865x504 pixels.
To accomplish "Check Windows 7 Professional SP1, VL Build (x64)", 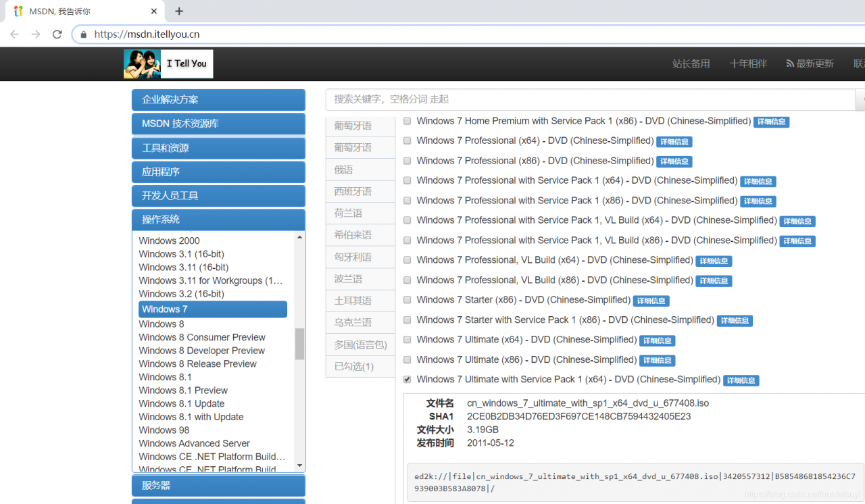I will coord(407,220).
